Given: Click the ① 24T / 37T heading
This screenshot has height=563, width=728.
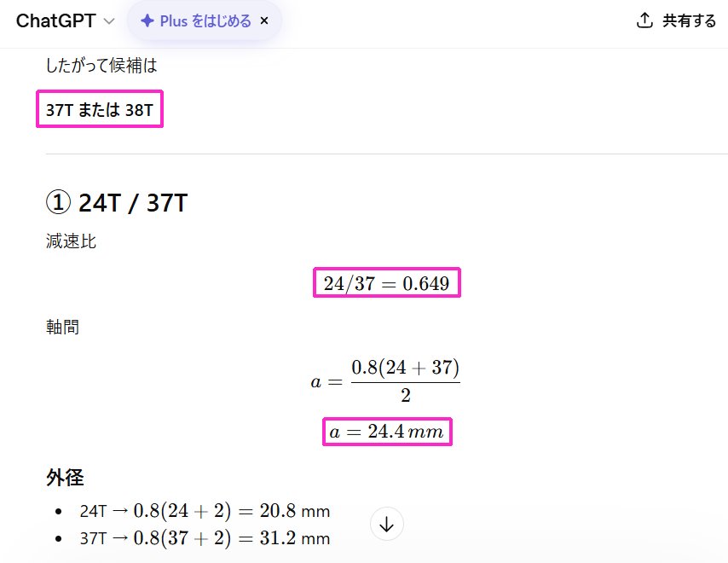Looking at the screenshot, I should (117, 203).
